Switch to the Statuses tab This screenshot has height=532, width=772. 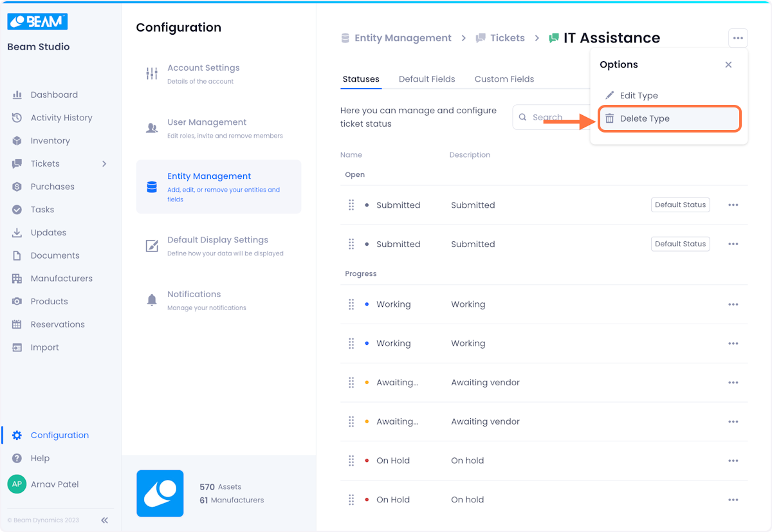click(361, 79)
